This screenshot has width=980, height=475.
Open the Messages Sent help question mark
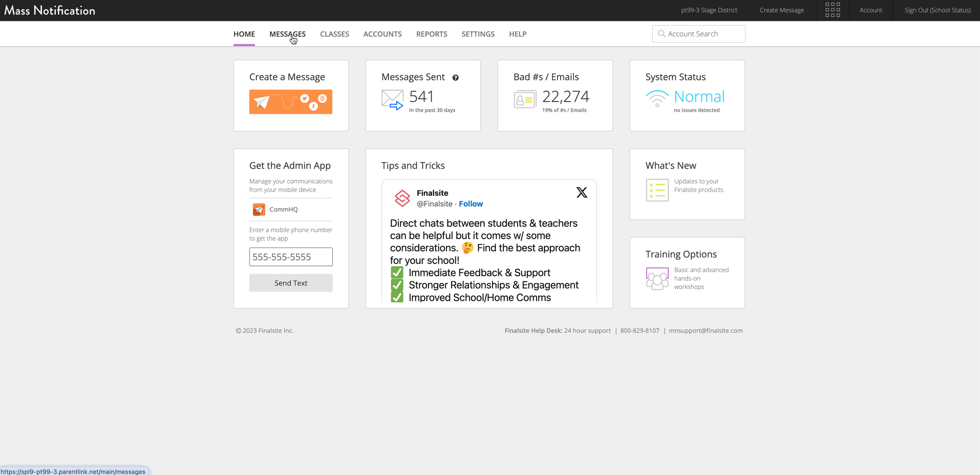[x=456, y=77]
